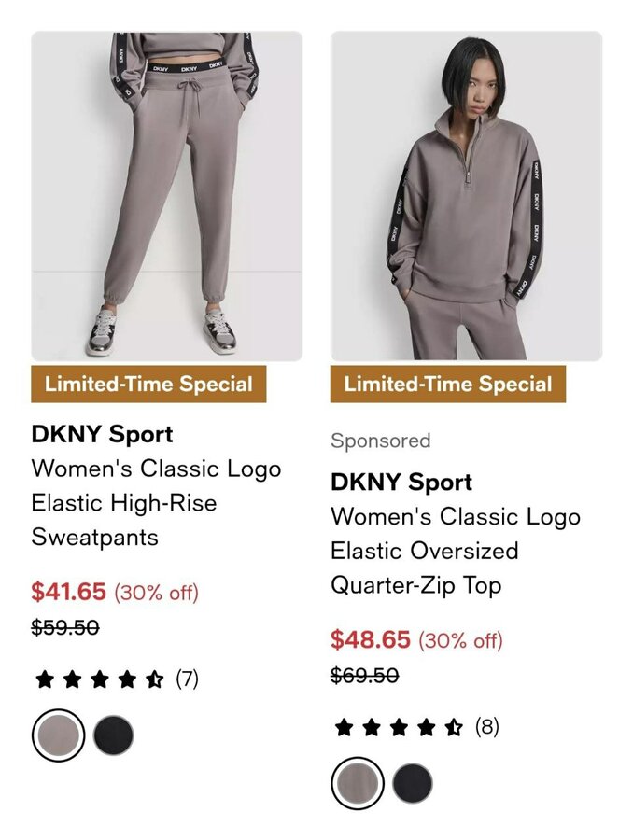Open the seven reviews count for sweatpants
The image size is (633, 840).
[x=187, y=679]
